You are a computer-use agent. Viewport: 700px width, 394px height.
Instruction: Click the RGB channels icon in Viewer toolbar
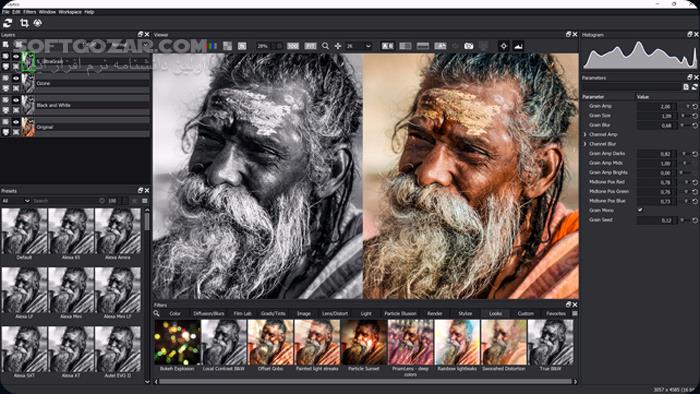pos(213,46)
